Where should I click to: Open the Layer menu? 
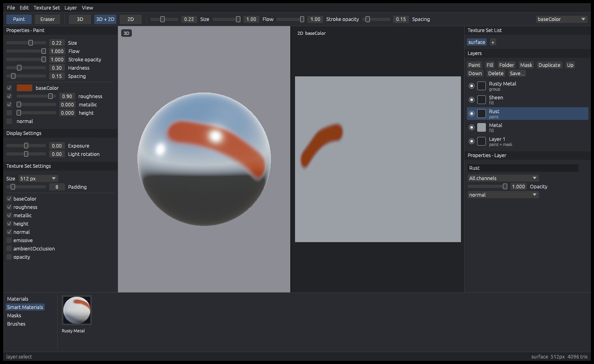(70, 8)
